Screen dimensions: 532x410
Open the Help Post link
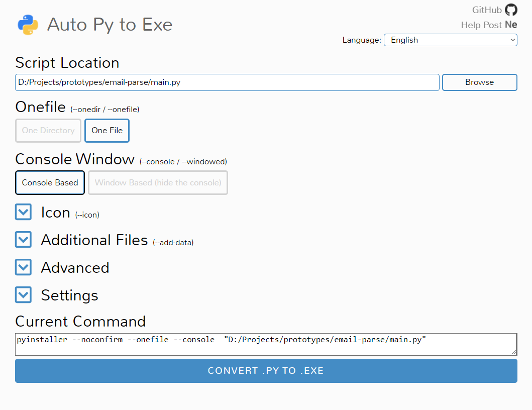[x=481, y=25]
